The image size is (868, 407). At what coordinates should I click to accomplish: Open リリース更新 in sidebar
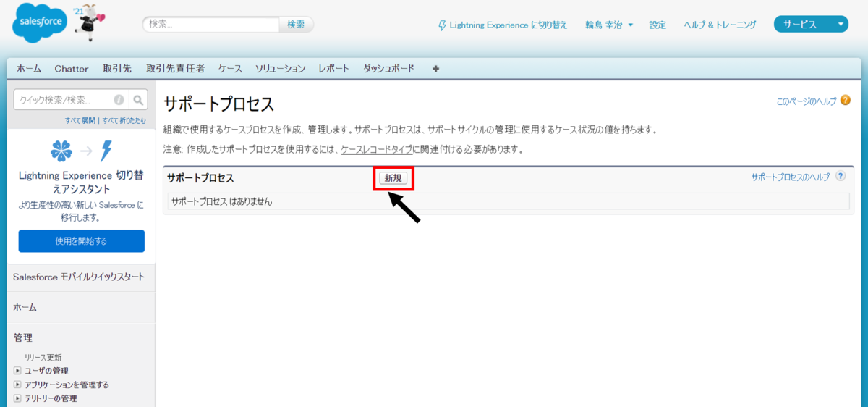43,357
